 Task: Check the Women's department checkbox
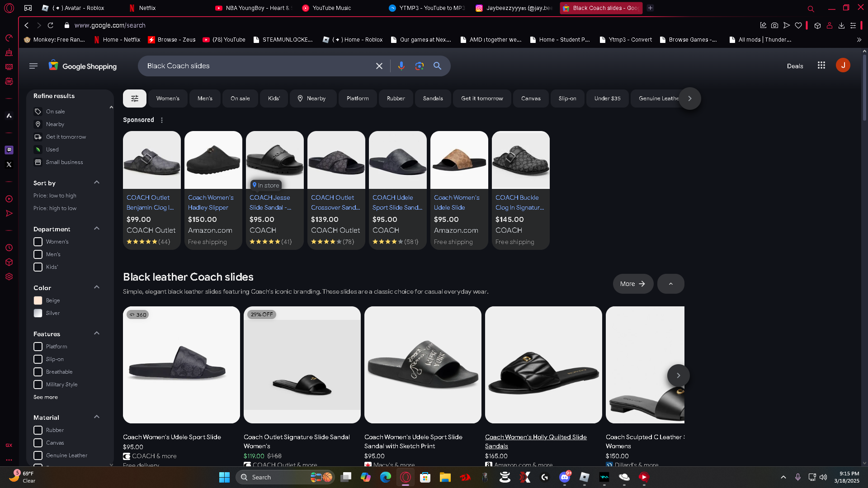pyautogui.click(x=38, y=242)
